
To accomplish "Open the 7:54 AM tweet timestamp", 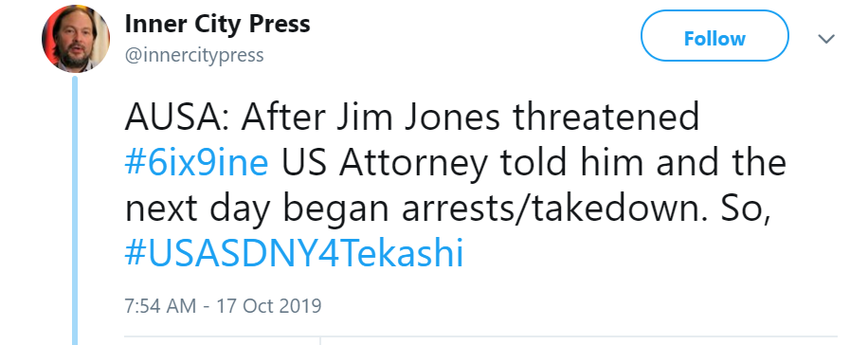I will (x=160, y=306).
